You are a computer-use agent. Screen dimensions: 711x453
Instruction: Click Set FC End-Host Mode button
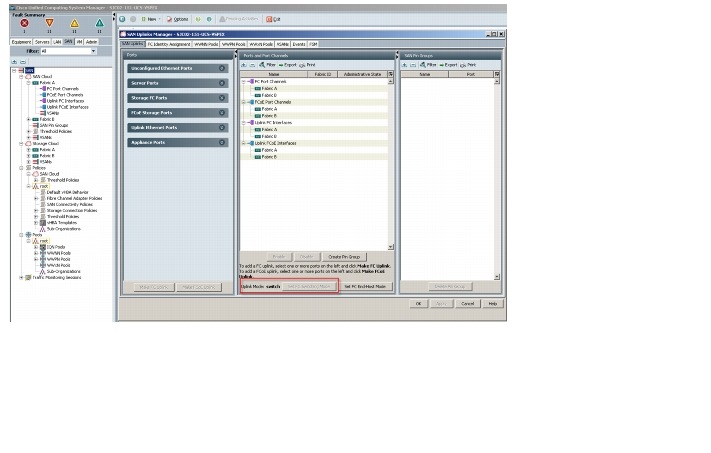pyautogui.click(x=365, y=287)
